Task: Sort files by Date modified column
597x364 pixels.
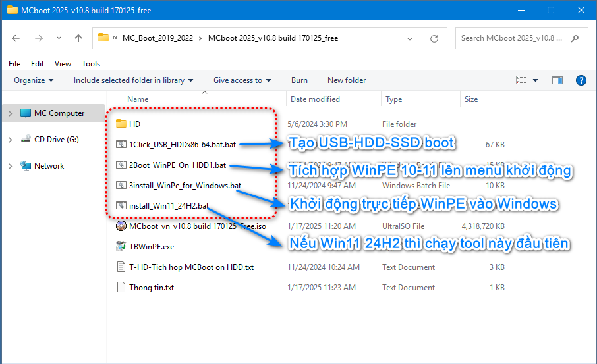Action: [x=315, y=99]
